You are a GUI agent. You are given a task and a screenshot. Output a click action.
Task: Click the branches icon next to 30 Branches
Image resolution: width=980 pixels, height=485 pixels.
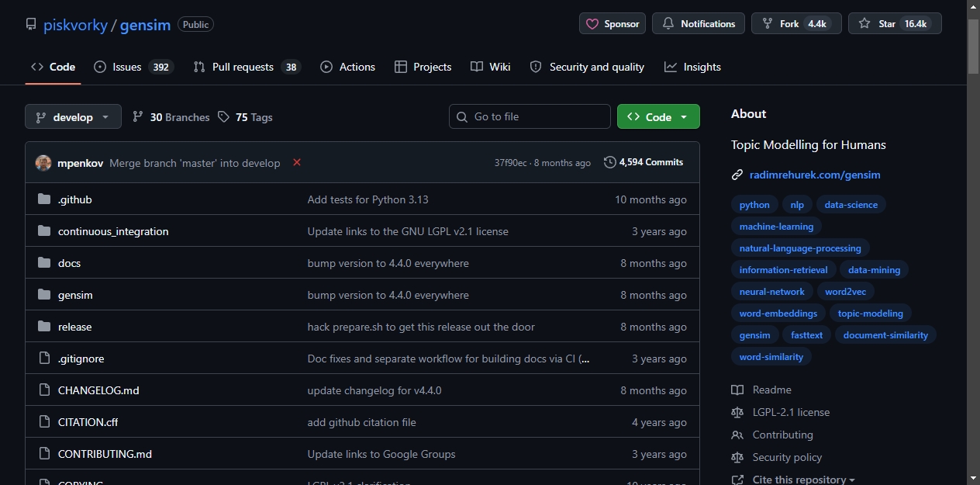coord(138,117)
